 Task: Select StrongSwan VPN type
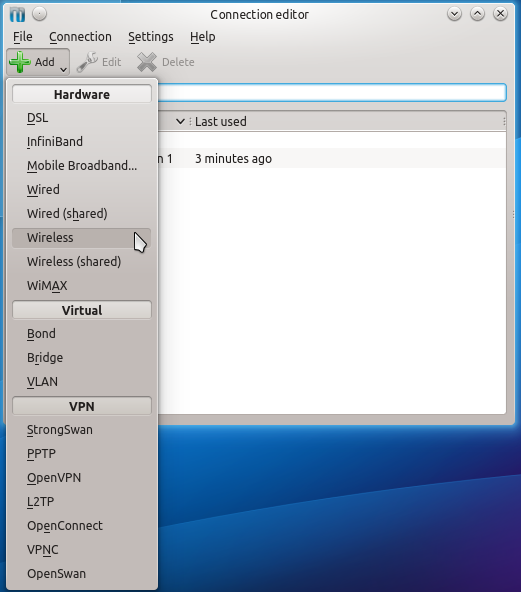coord(82,430)
